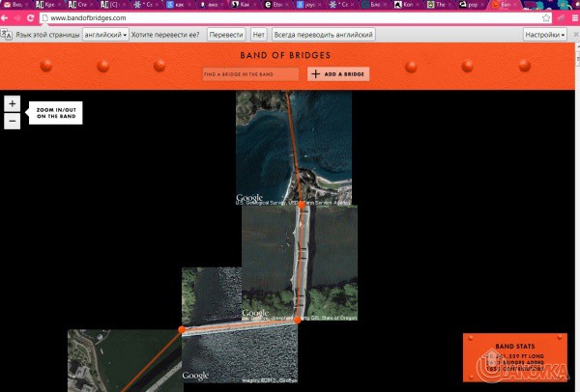This screenshot has height=392, width=580.
Task: Switch to the 'Бло' tab
Action: click(373, 5)
